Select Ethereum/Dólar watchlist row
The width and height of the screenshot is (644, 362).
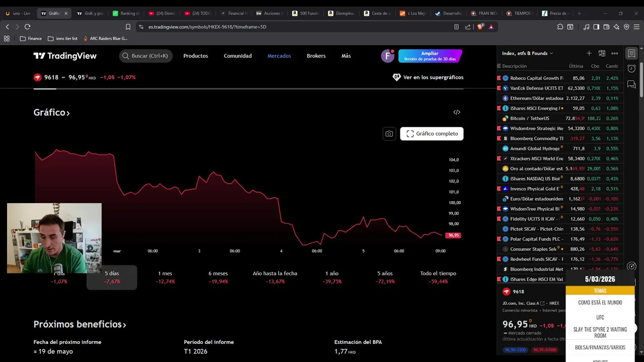click(559, 98)
